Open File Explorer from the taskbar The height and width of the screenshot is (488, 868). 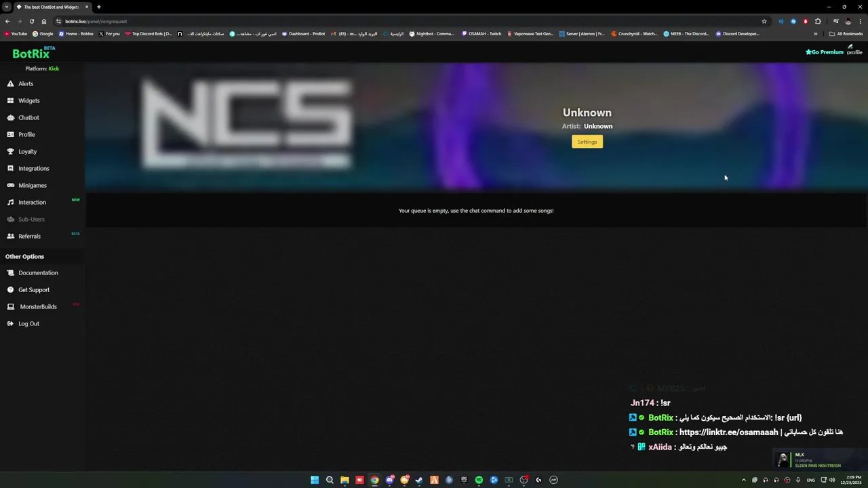(x=344, y=480)
